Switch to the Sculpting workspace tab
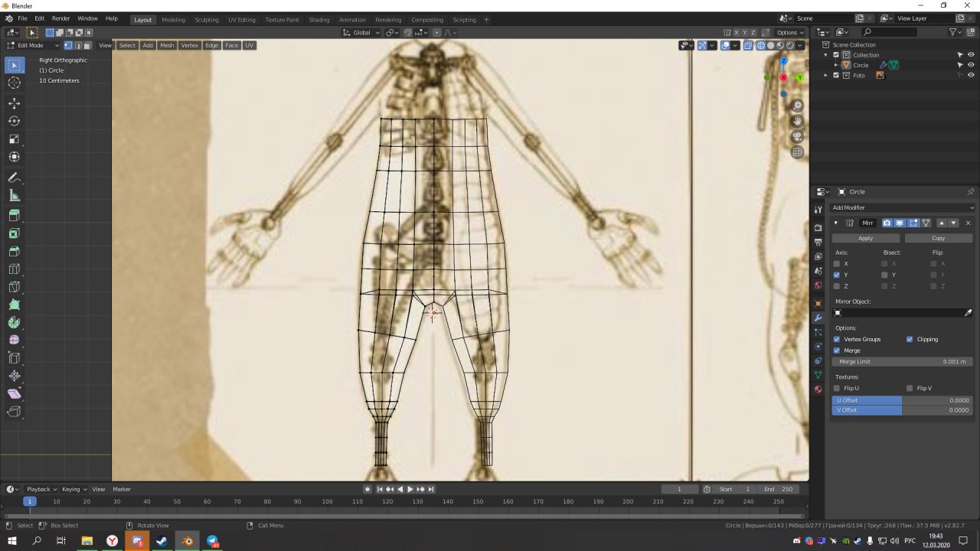This screenshot has height=551, width=980. (206, 19)
